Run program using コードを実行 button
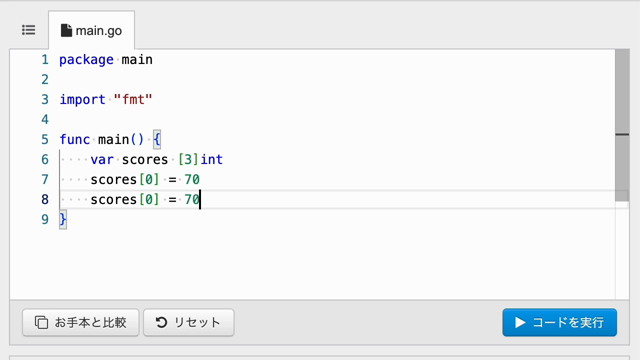 [560, 322]
